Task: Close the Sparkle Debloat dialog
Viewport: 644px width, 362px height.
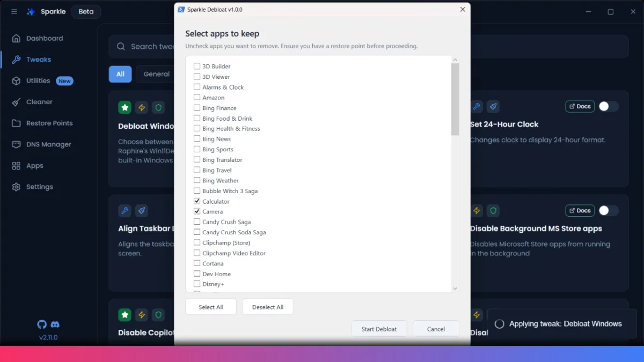Action: pyautogui.click(x=463, y=10)
